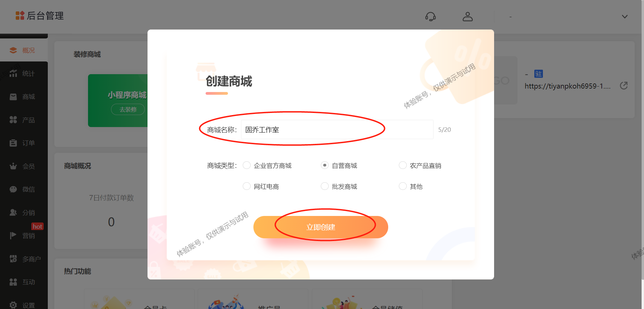
Task: Open the 微信 WeChat sidebar icon
Action: (x=13, y=189)
